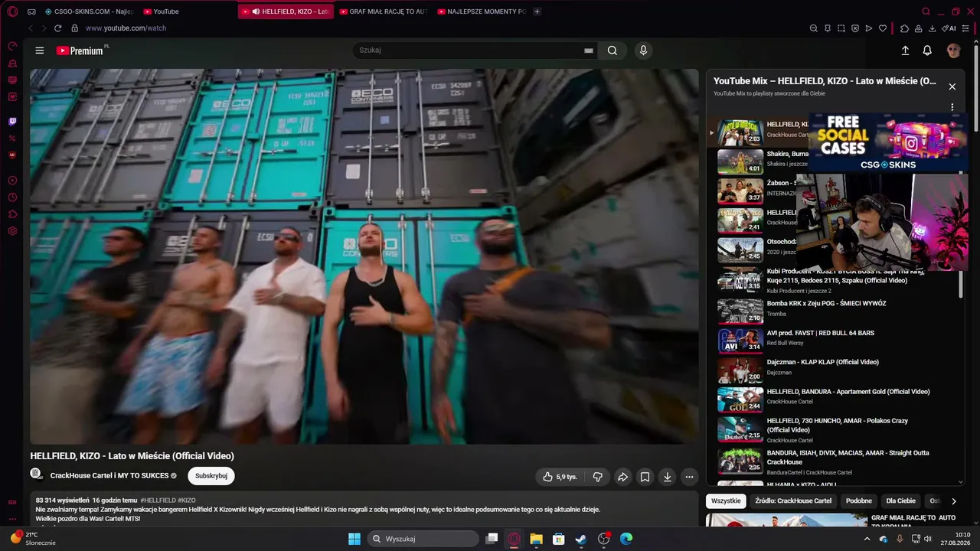Select the Dla Ciebie filter chip

[900, 501]
